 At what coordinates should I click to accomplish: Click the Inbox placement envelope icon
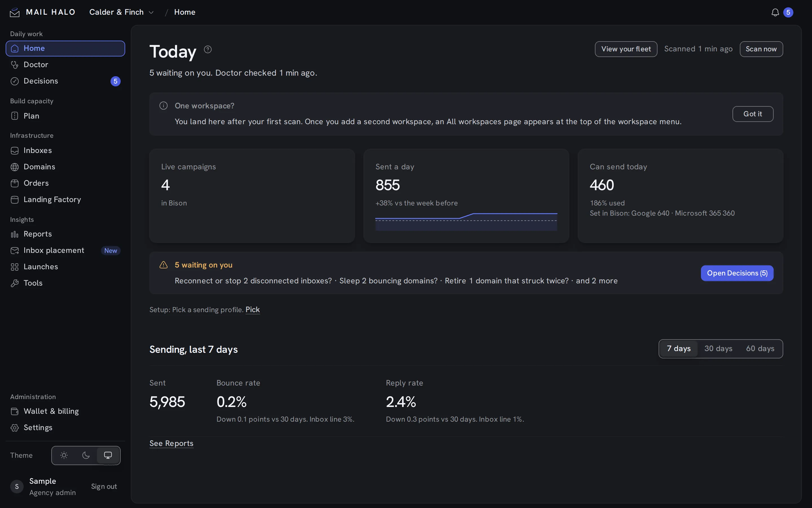tap(14, 251)
